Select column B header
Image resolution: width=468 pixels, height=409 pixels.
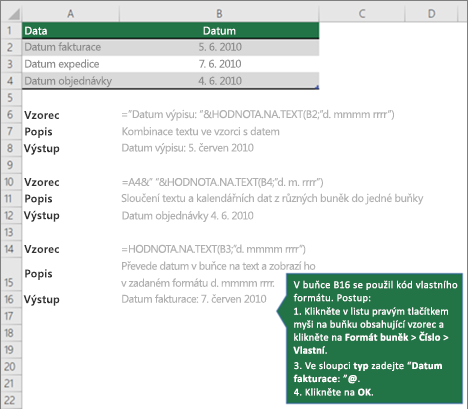pyautogui.click(x=219, y=14)
